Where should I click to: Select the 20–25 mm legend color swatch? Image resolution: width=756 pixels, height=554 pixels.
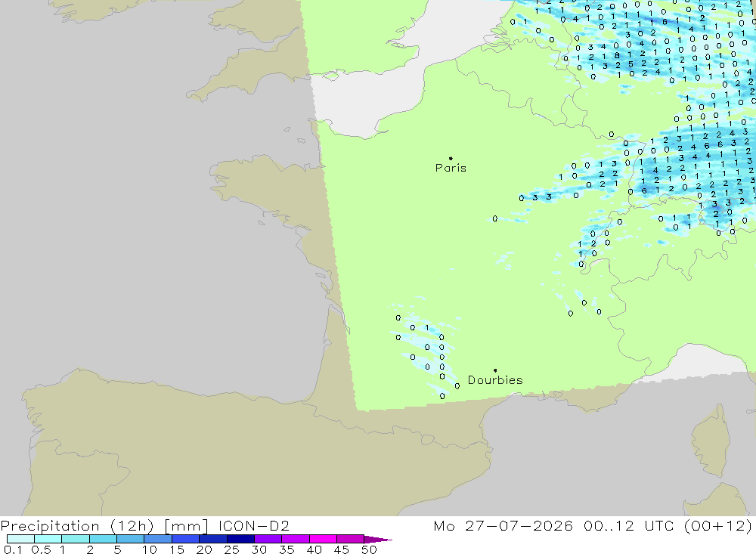pyautogui.click(x=212, y=539)
